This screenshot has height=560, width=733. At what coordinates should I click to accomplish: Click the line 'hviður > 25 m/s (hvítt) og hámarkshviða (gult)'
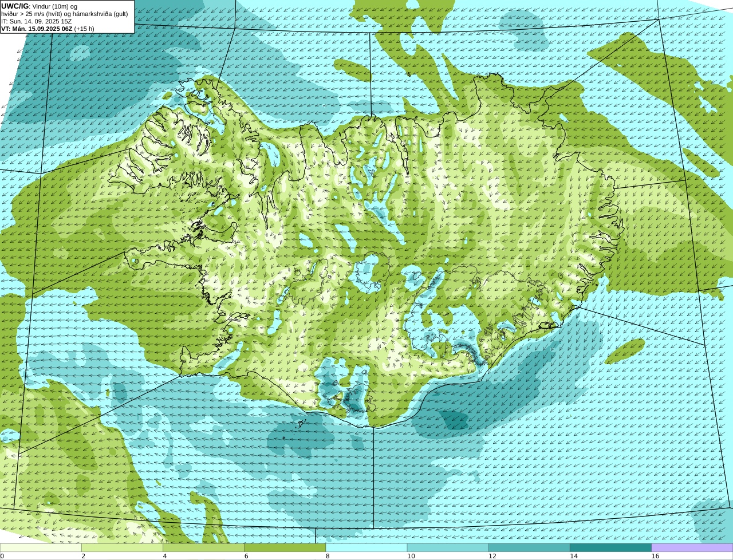[x=65, y=14]
